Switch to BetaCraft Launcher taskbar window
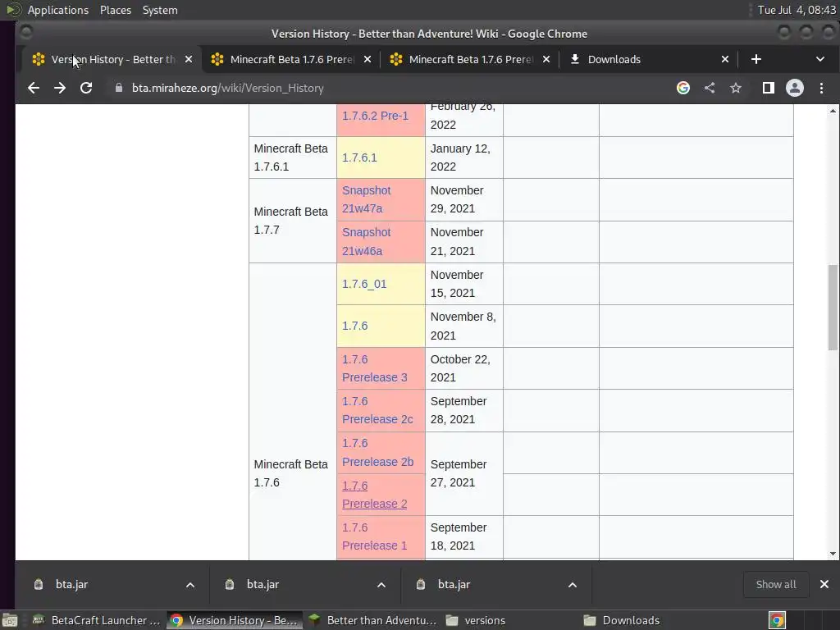 97,620
